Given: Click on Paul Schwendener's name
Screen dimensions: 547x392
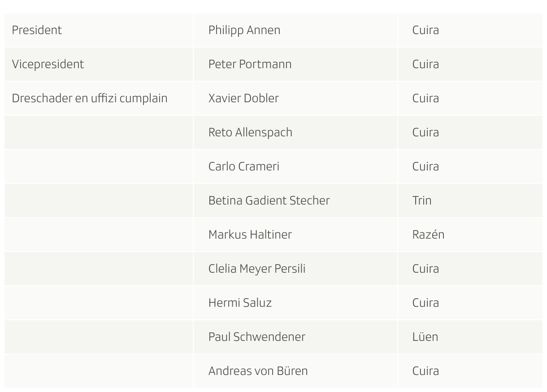Looking at the screenshot, I should pyautogui.click(x=256, y=337).
